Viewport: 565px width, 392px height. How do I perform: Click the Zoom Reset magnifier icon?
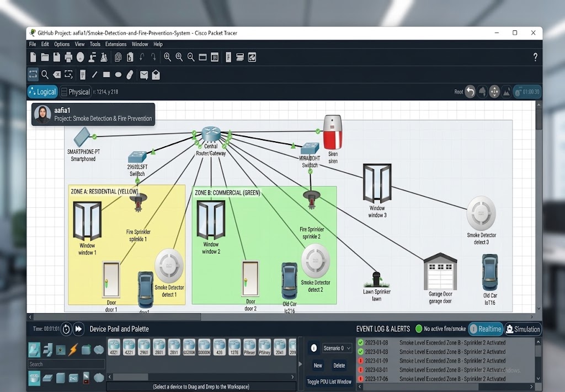tap(179, 57)
